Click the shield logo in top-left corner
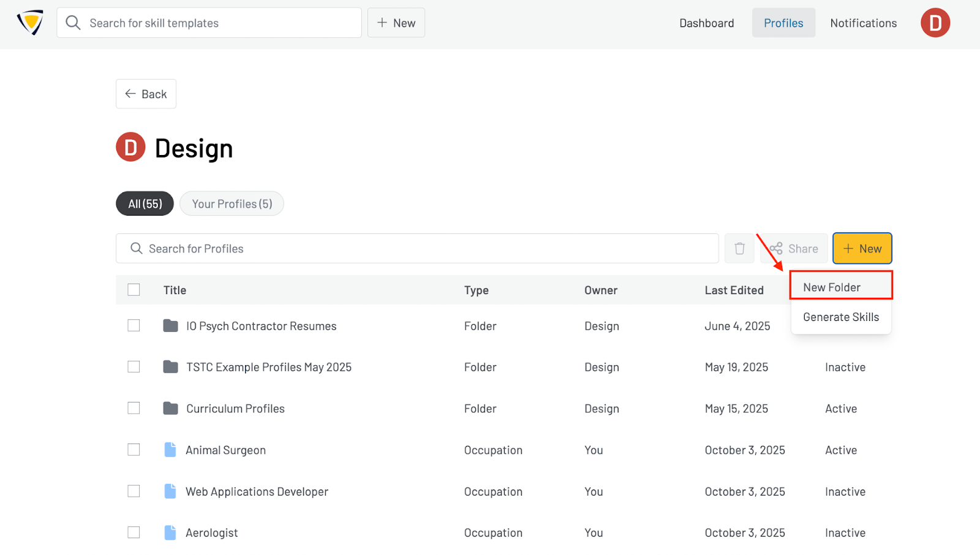The image size is (980, 555). [30, 23]
